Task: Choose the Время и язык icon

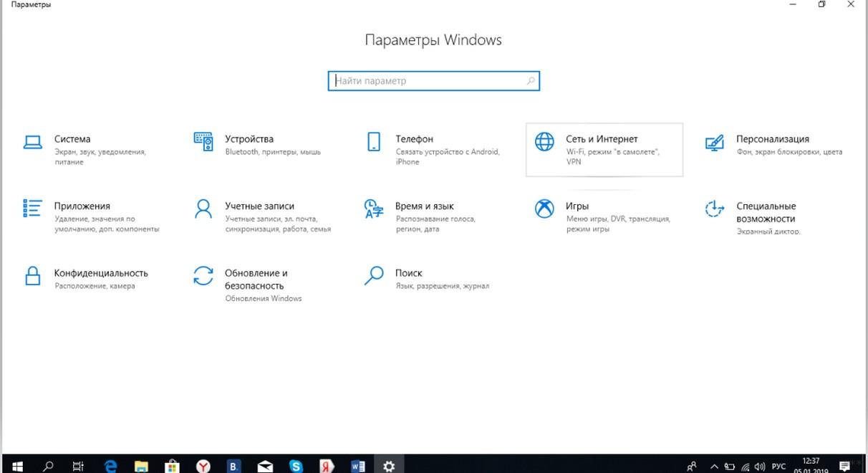Action: coord(374,209)
